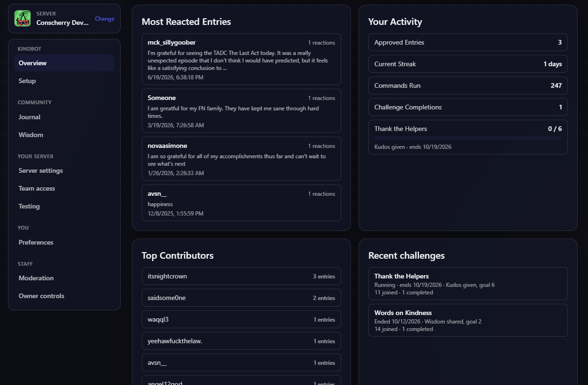
Task: Click the Top Contributors heading
Action: point(177,255)
